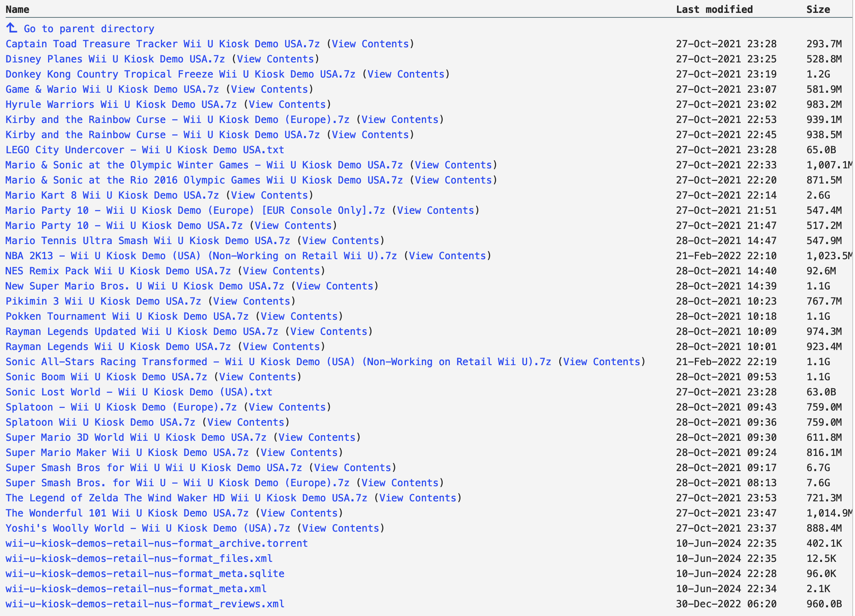Viewport: 855px width, 616px height.
Task: Open Super Mario 3D World Kiosk Demo file
Action: click(x=136, y=437)
